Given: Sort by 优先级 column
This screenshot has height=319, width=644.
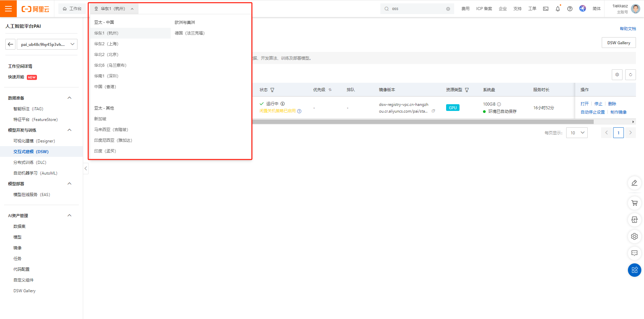Looking at the screenshot, I should (330, 90).
